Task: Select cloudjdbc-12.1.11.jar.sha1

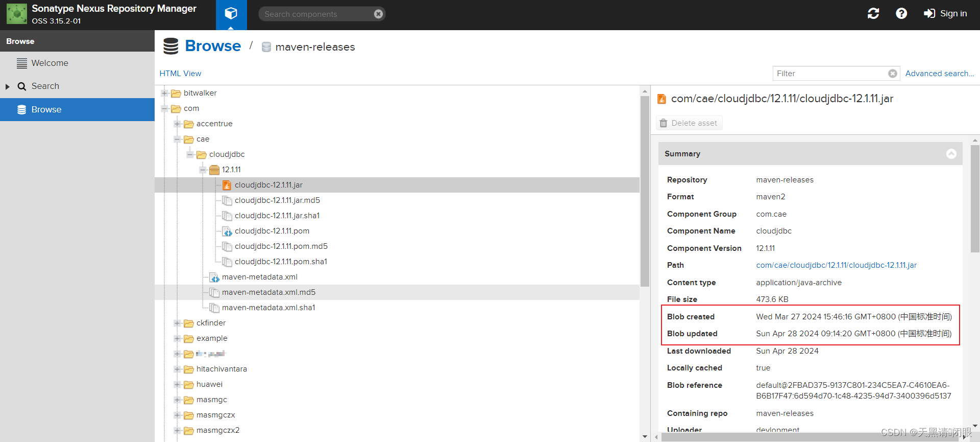Action: 277,216
